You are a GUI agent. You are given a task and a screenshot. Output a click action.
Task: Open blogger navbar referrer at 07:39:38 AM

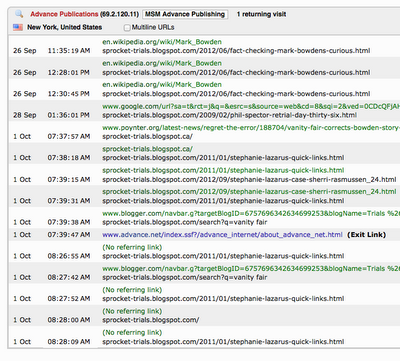click(x=251, y=213)
